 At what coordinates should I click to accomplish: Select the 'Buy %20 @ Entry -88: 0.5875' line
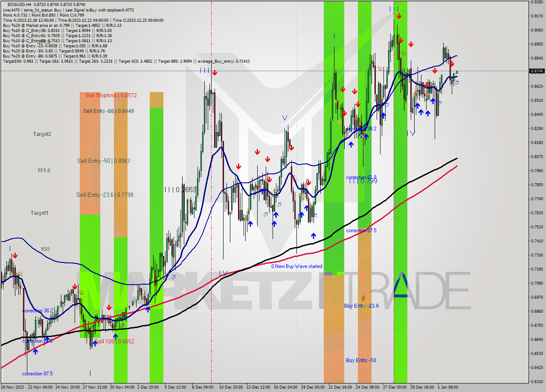(55, 56)
